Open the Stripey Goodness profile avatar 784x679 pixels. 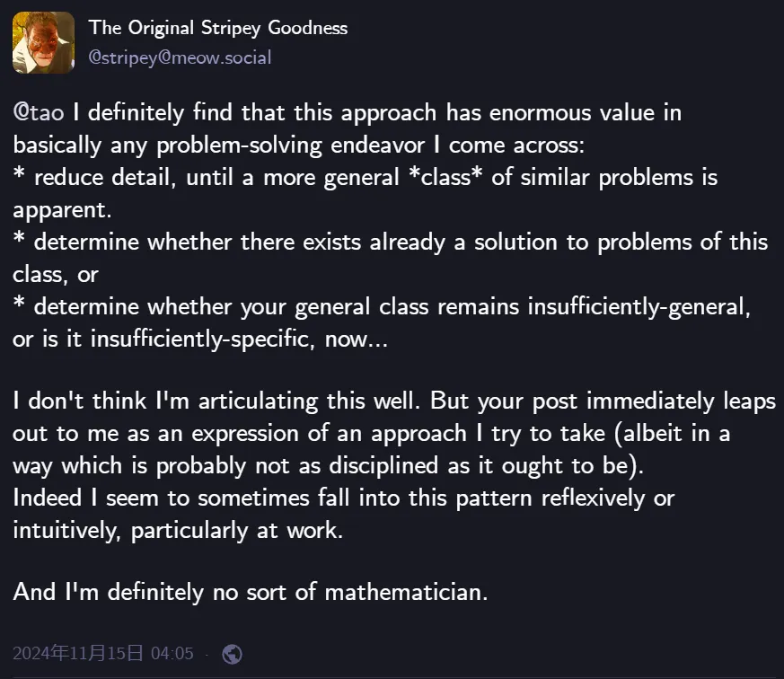click(43, 42)
